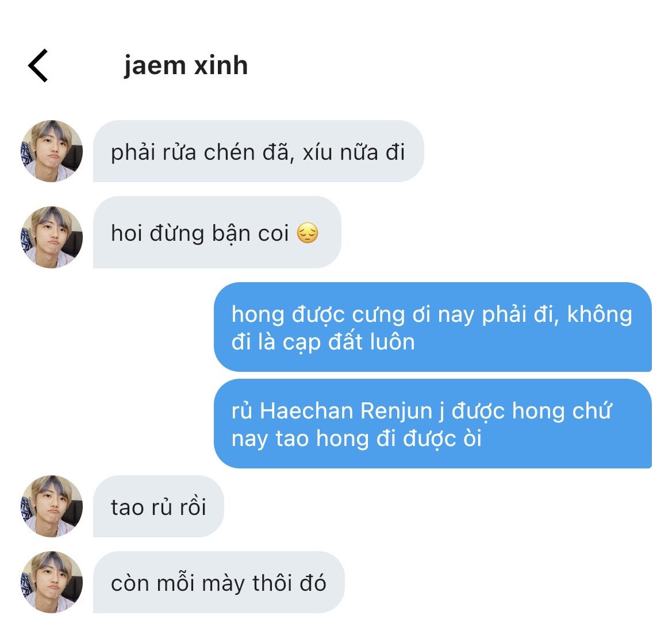Select message 'tao rủ rồi'

159,506
